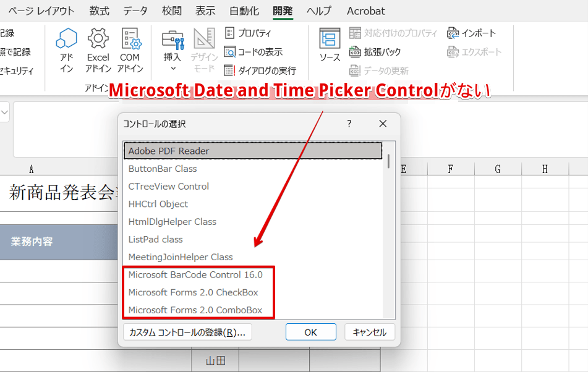Viewport: 588px width, 372px height.
Task: Open the データ tab
Action: (x=135, y=11)
